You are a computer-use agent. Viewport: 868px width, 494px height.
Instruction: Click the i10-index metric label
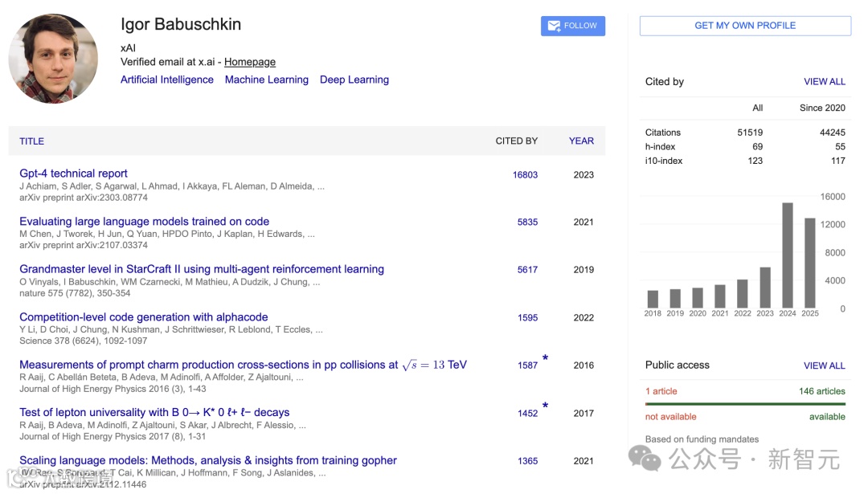pyautogui.click(x=664, y=161)
